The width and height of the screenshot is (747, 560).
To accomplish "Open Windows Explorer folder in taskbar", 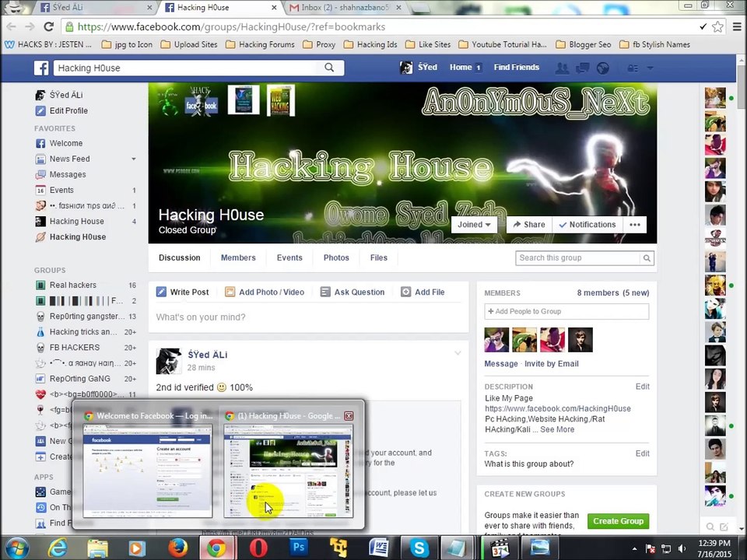I will (98, 548).
